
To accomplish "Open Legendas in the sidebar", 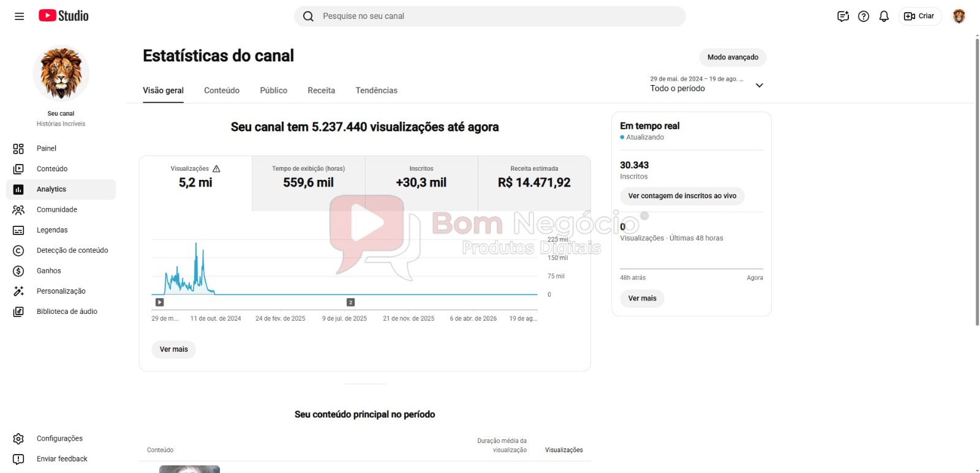I will (x=61, y=230).
